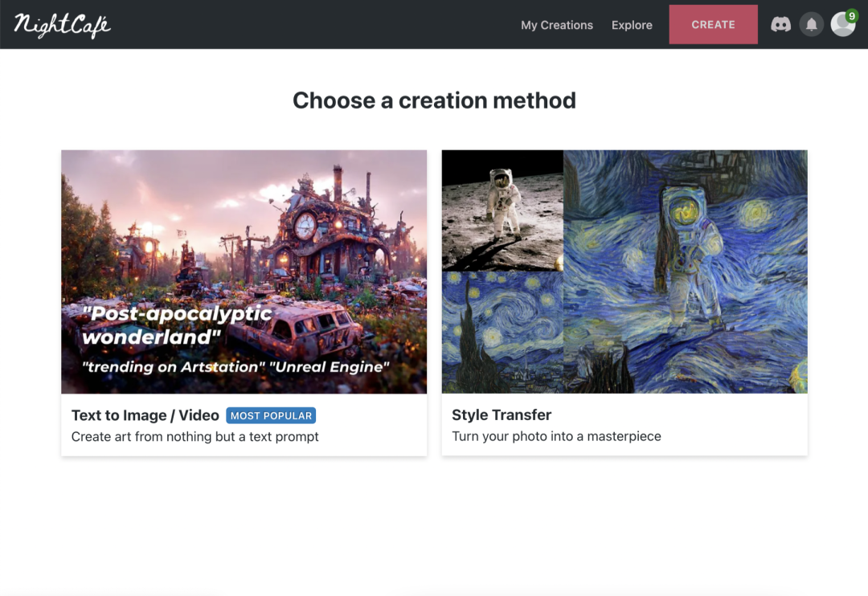Click the "Choose a creation method" heading
This screenshot has height=596, width=868.
(434, 100)
